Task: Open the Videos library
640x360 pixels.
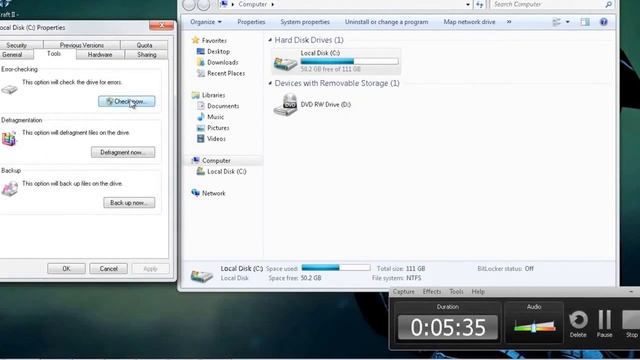Action: click(216, 139)
